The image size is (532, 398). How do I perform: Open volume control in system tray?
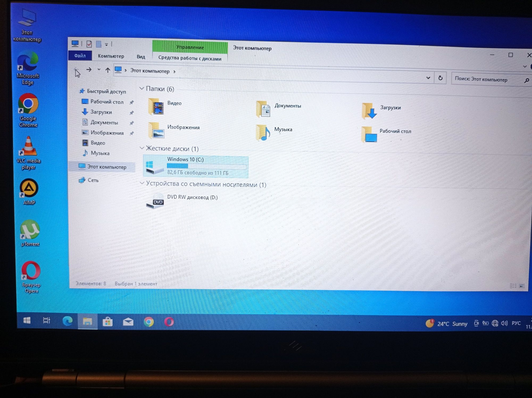(x=504, y=323)
